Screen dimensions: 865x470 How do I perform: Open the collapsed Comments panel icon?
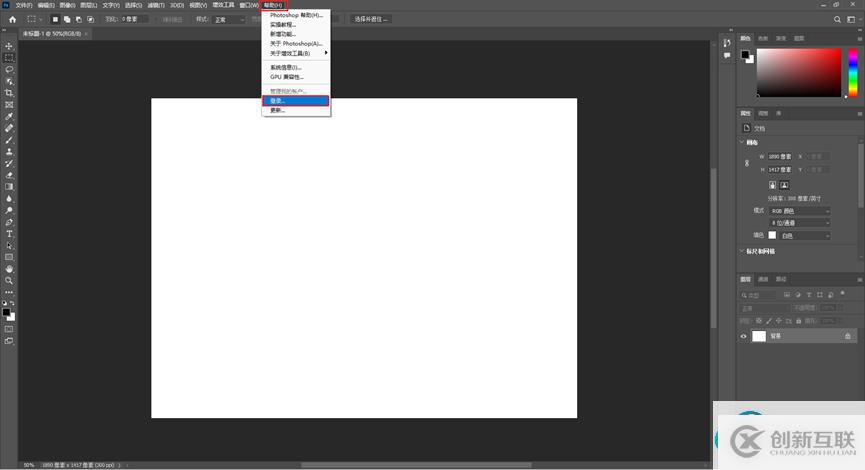click(x=727, y=55)
